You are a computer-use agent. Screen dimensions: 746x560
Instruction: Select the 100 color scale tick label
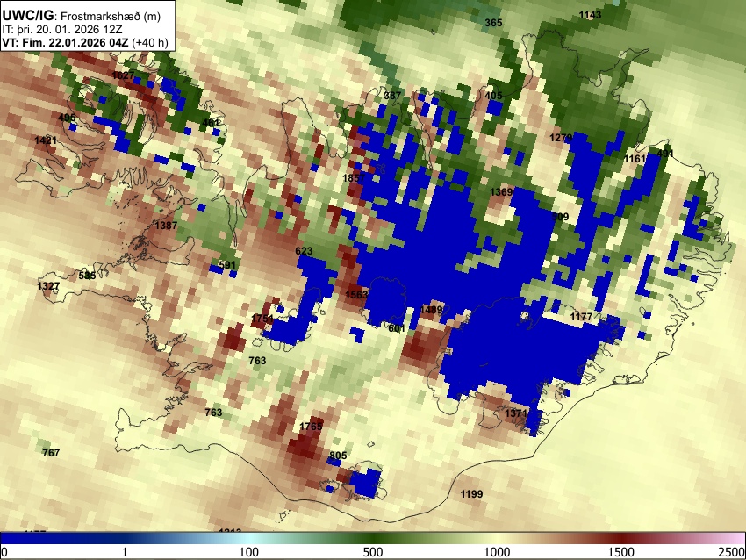(x=249, y=552)
